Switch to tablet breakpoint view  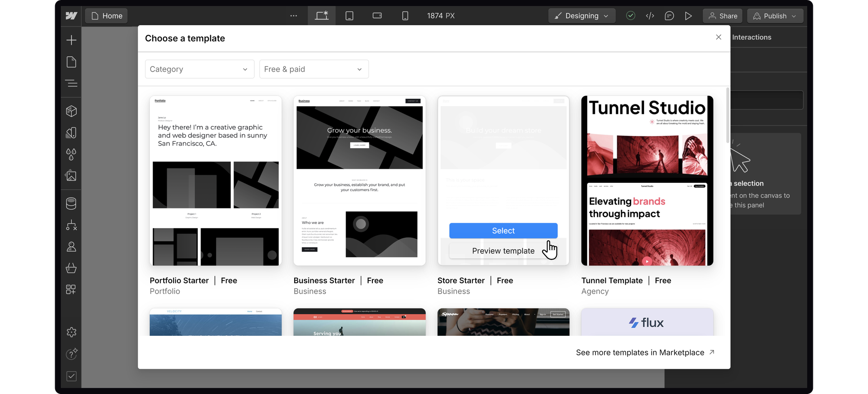(349, 16)
